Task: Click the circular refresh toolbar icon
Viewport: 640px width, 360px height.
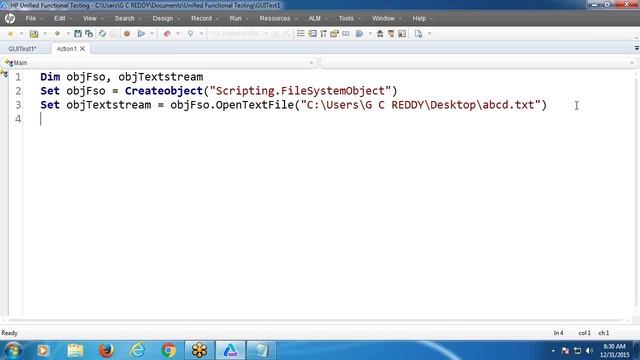Action: tap(102, 34)
